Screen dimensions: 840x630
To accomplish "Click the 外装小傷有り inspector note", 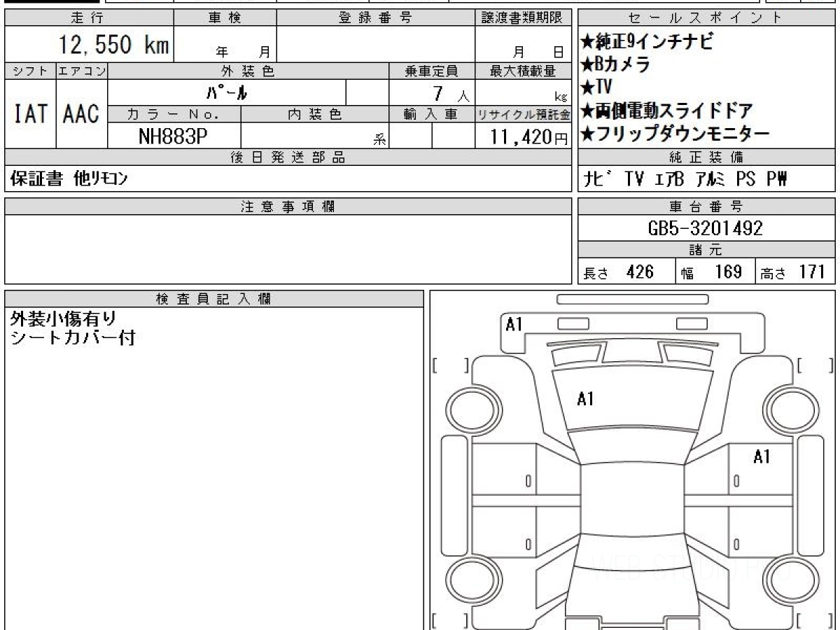I will (x=64, y=318).
